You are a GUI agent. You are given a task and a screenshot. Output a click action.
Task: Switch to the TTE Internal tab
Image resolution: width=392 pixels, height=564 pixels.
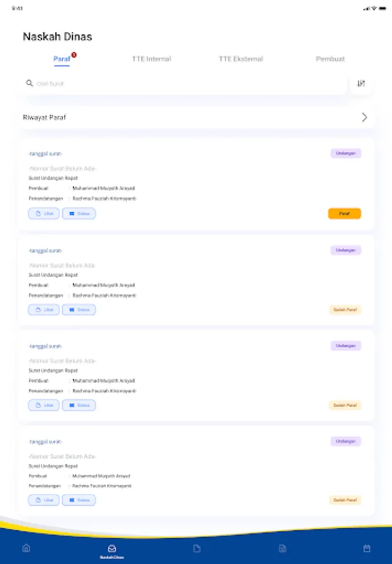click(152, 59)
